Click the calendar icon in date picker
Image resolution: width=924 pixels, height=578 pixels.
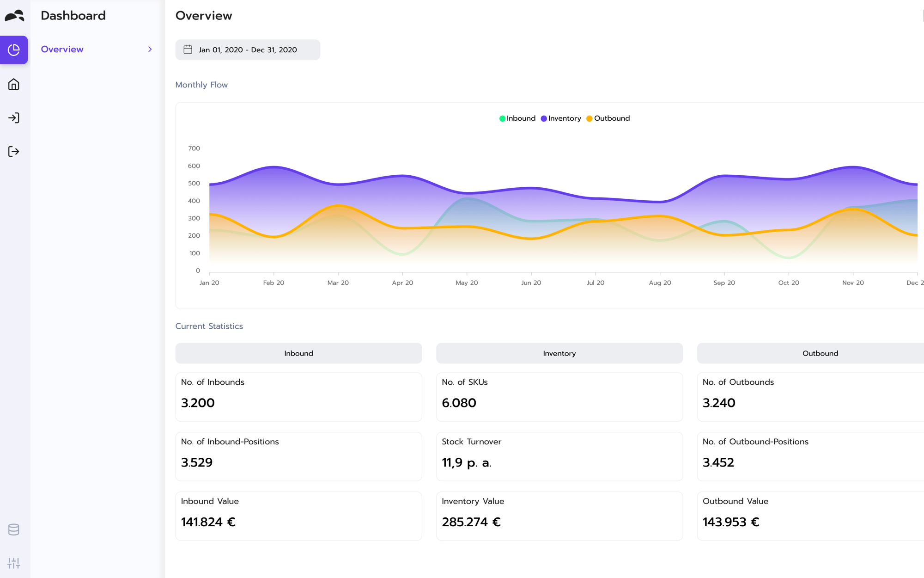click(x=188, y=49)
